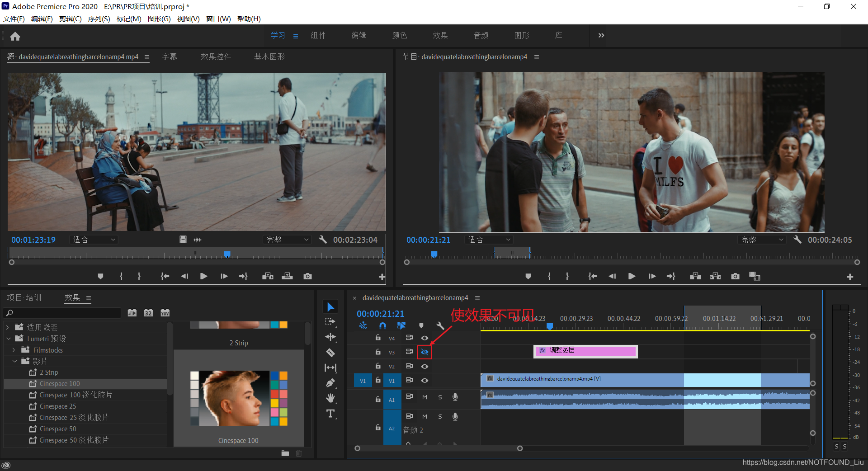Viewport: 868px width, 471px height.
Task: Select the Selection arrow tool
Action: tap(330, 307)
